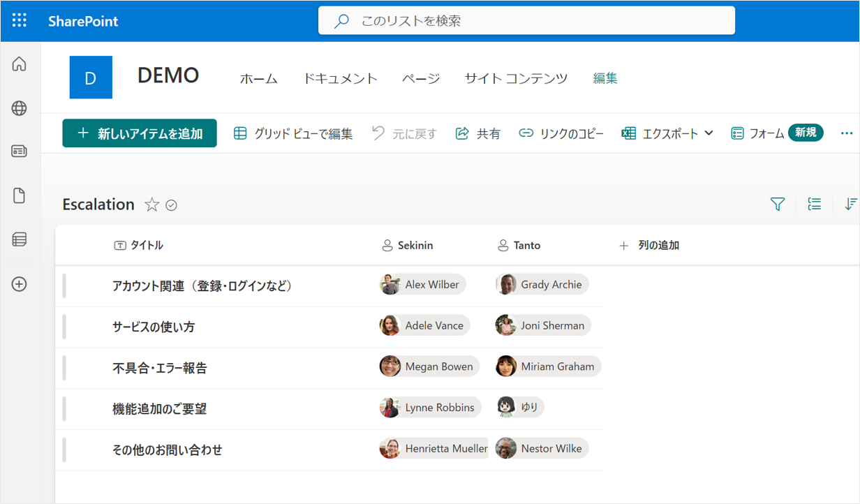Open the サイト コンテンツ navigation tab

516,78
